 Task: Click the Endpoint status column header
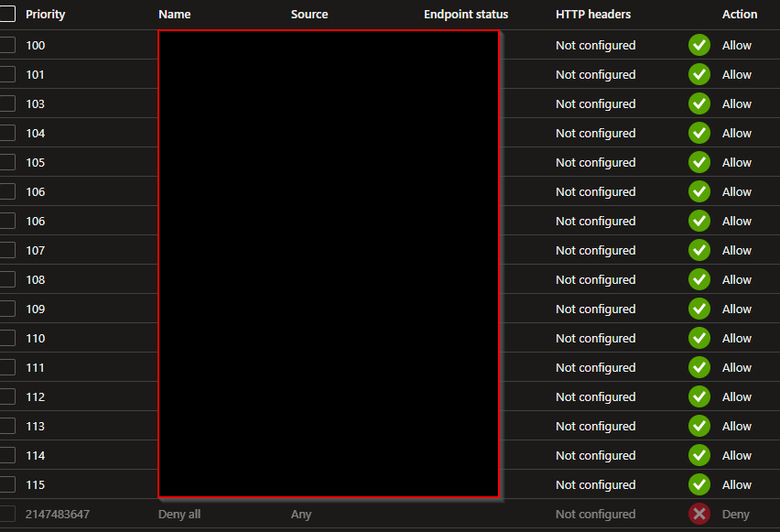pyautogui.click(x=466, y=15)
